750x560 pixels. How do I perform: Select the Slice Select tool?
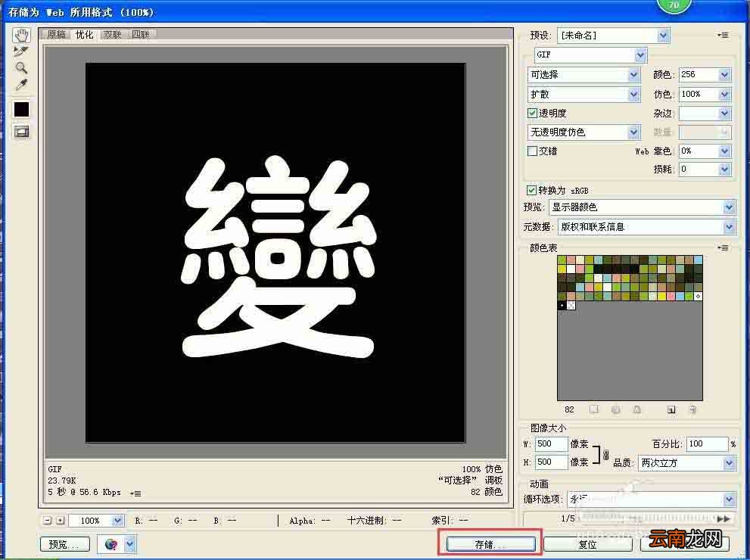click(21, 51)
